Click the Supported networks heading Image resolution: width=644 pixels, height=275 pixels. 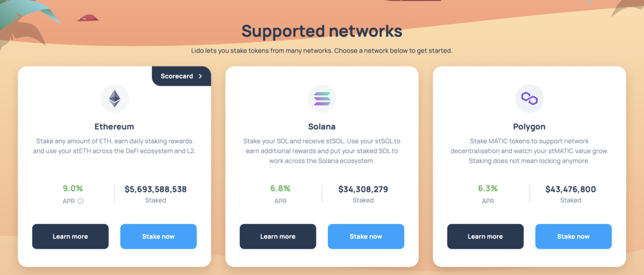point(322,31)
